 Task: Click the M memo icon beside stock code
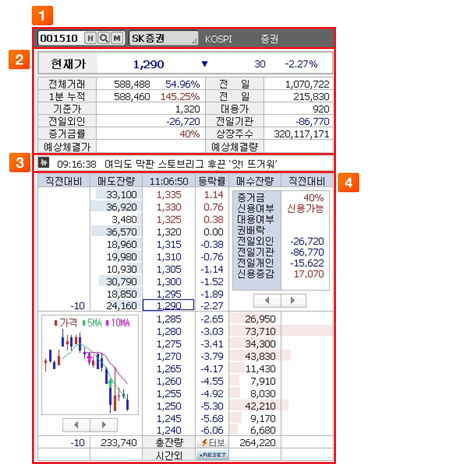point(117,38)
